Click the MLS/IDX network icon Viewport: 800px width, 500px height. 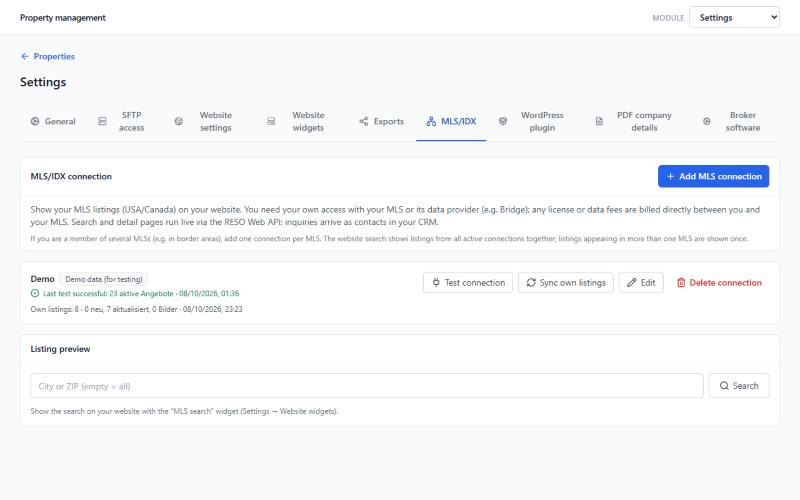[431, 121]
